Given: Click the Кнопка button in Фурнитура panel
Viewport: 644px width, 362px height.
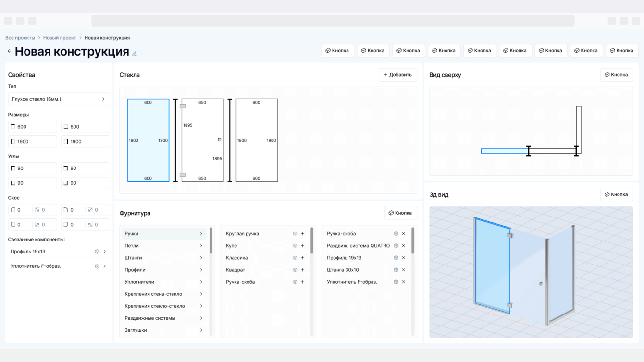Looking at the screenshot, I should click(x=401, y=213).
